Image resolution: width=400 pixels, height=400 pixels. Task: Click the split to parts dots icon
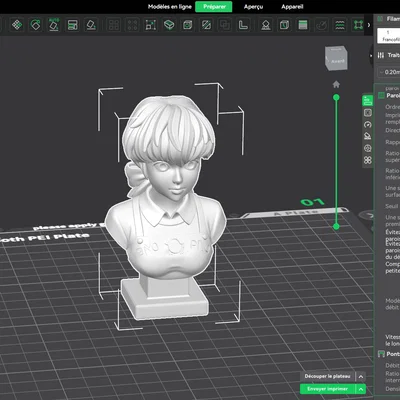click(132, 25)
